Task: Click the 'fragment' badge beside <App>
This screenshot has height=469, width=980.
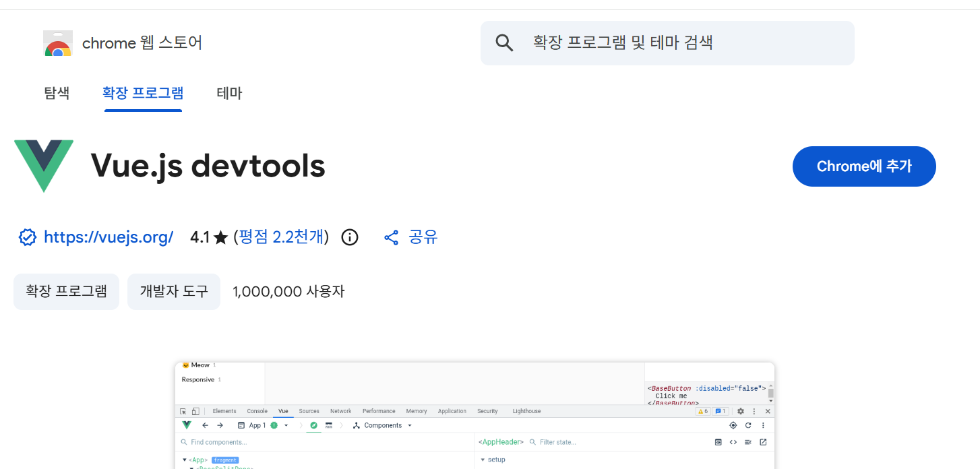Action: pos(226,460)
